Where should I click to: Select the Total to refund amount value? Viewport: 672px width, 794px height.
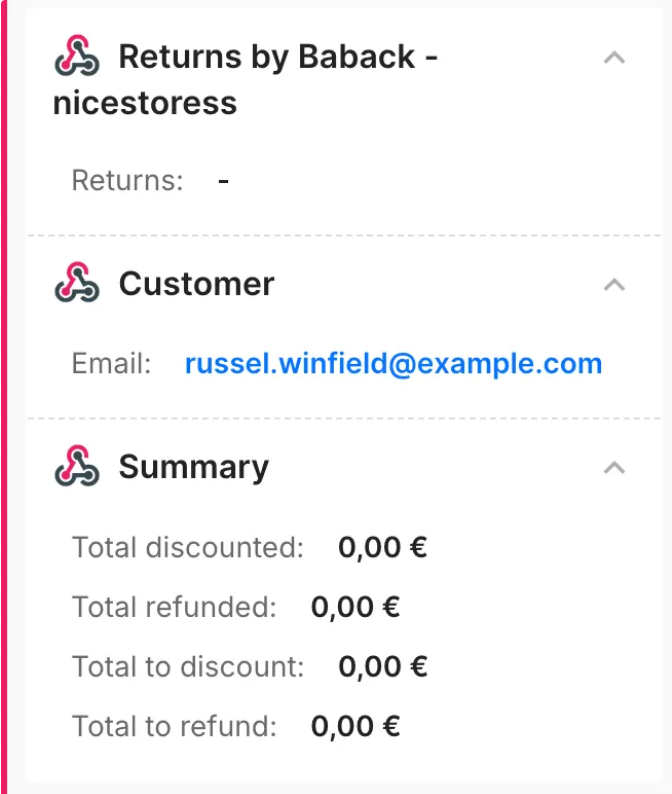[355, 726]
